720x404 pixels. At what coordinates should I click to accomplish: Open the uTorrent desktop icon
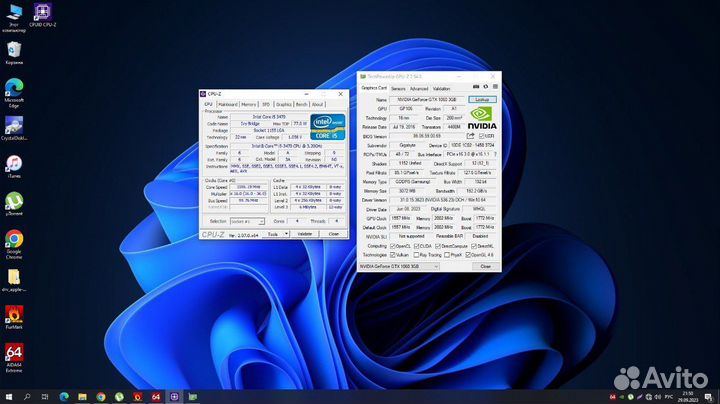click(x=14, y=201)
